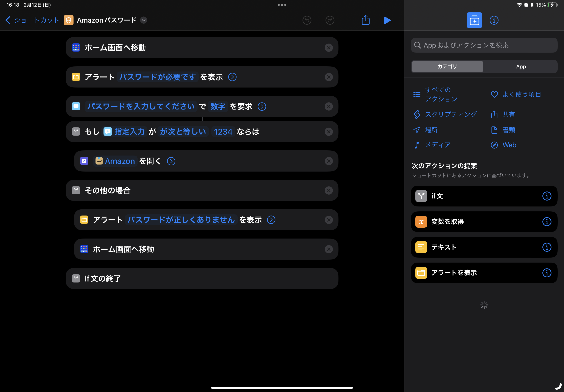Image resolution: width=564 pixels, height=392 pixels.
Task: Expand the パスワードが必要です alert options
Action: pos(232,77)
